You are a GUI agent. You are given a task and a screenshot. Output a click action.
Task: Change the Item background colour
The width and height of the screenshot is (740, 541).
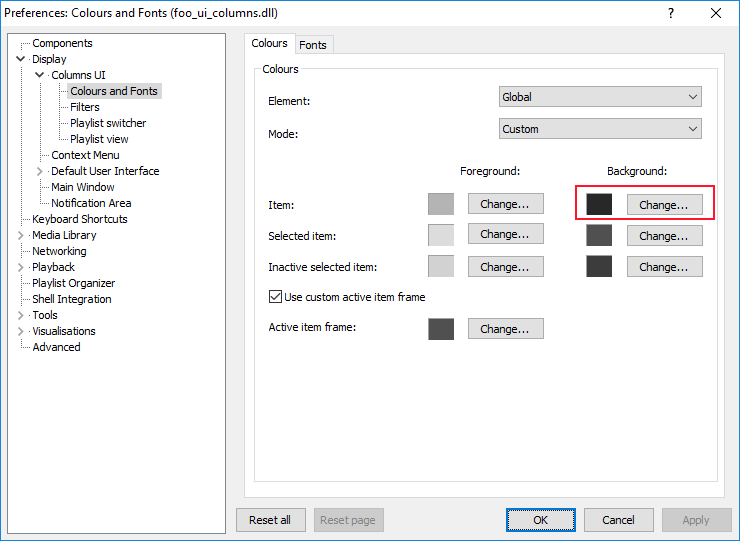(x=664, y=204)
